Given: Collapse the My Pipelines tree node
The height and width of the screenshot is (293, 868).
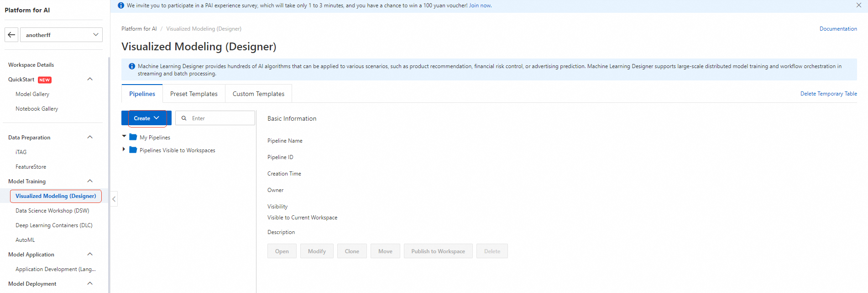Looking at the screenshot, I should pos(124,136).
